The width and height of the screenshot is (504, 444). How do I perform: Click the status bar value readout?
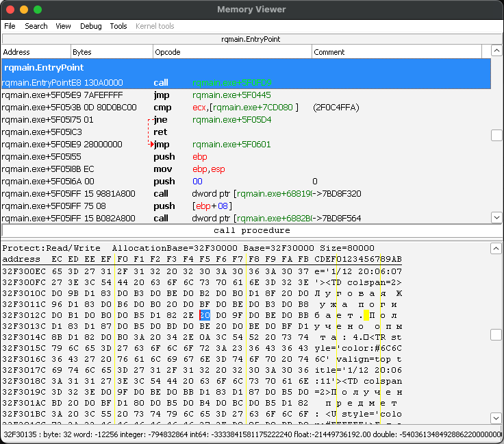tap(252, 434)
